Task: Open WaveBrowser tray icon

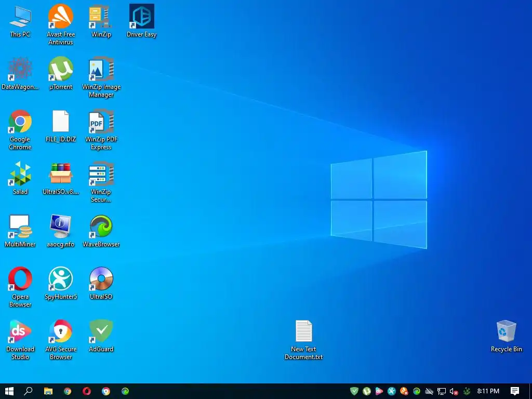Action: click(x=417, y=391)
